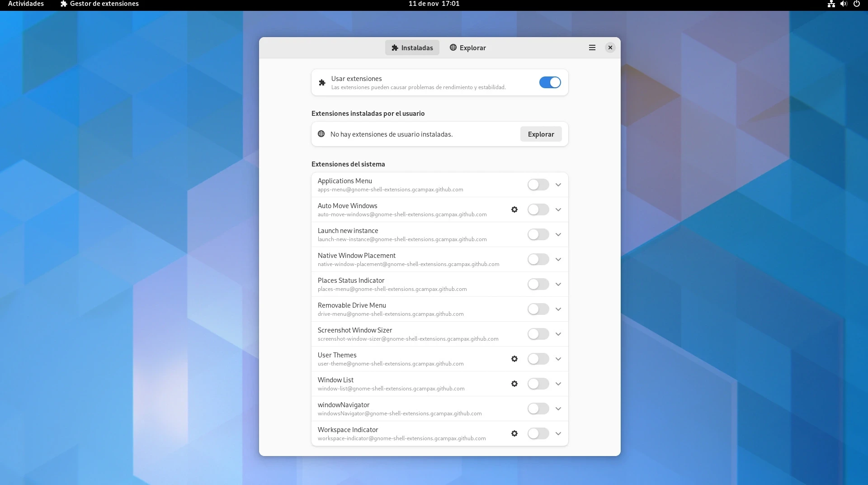The image size is (868, 485).
Task: Enable the Removable Drive Menu extension
Action: point(538,309)
